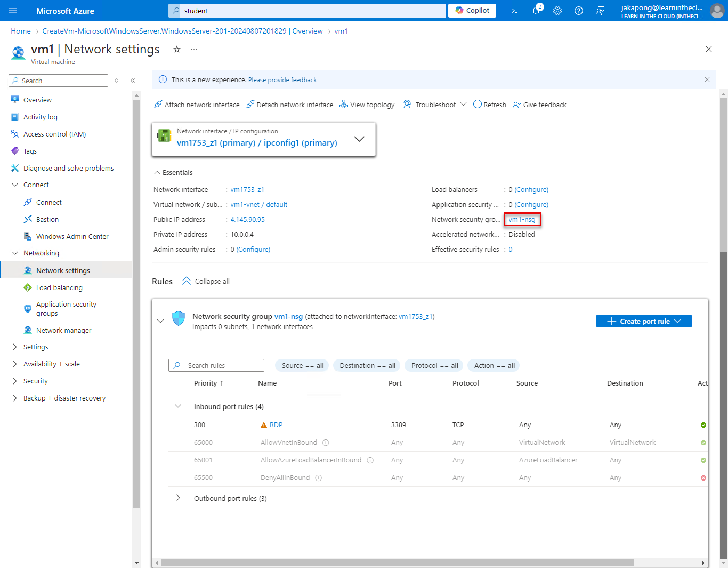Click Attach network interface

[197, 105]
